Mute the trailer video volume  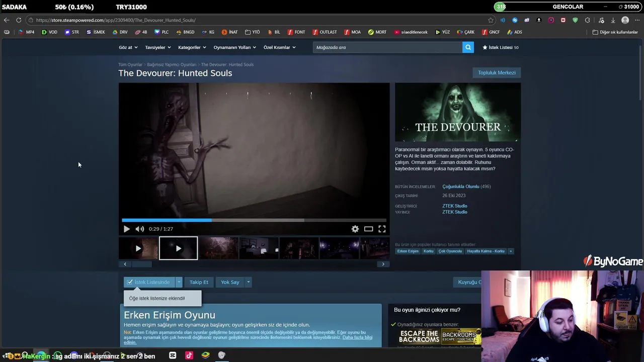point(139,229)
